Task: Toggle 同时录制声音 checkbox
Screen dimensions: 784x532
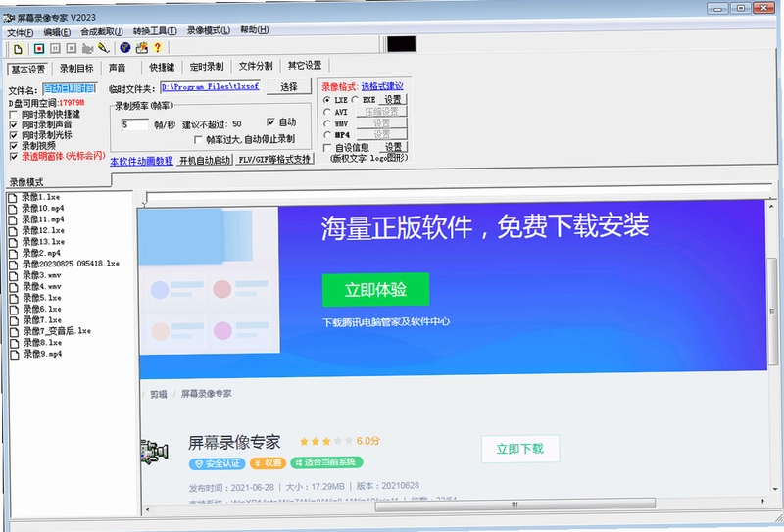Action: click(14, 125)
